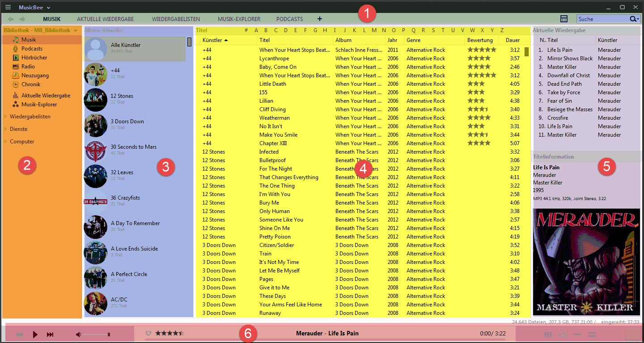Screen dimensions: 644x343
Task: Adjust the volume slider
Action: 97,335
